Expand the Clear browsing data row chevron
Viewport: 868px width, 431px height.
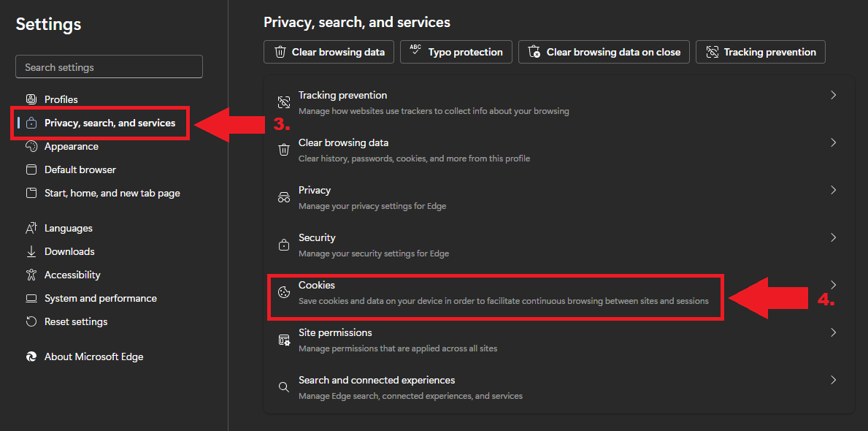(x=833, y=142)
